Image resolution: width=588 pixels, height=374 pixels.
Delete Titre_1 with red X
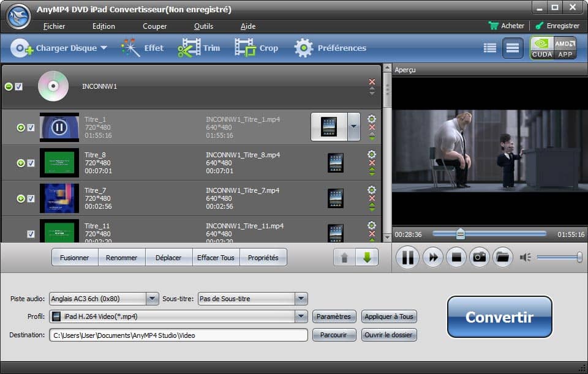[372, 127]
